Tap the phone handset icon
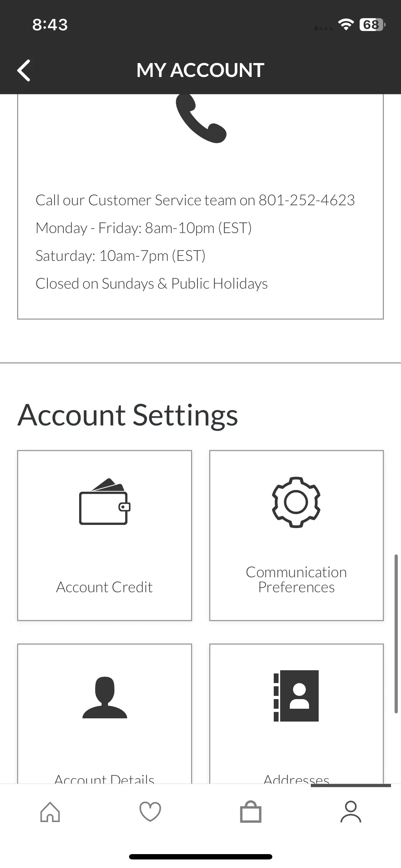 tap(201, 118)
